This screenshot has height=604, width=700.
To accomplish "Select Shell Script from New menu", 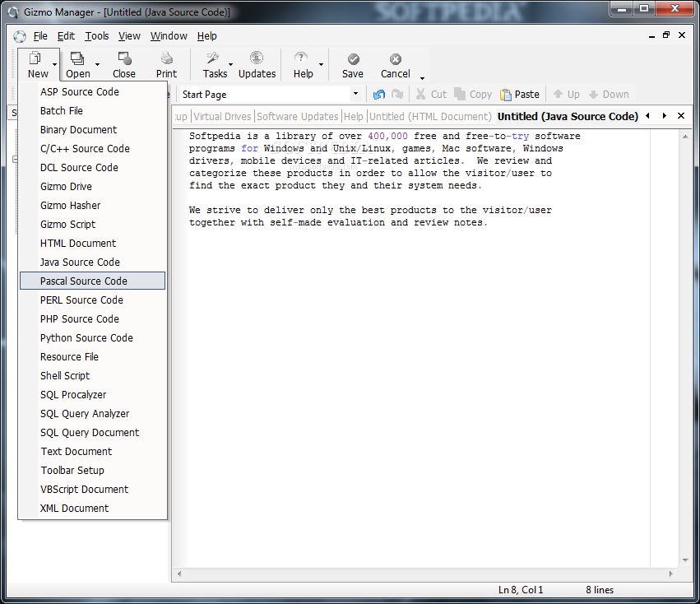I will [x=92, y=376].
